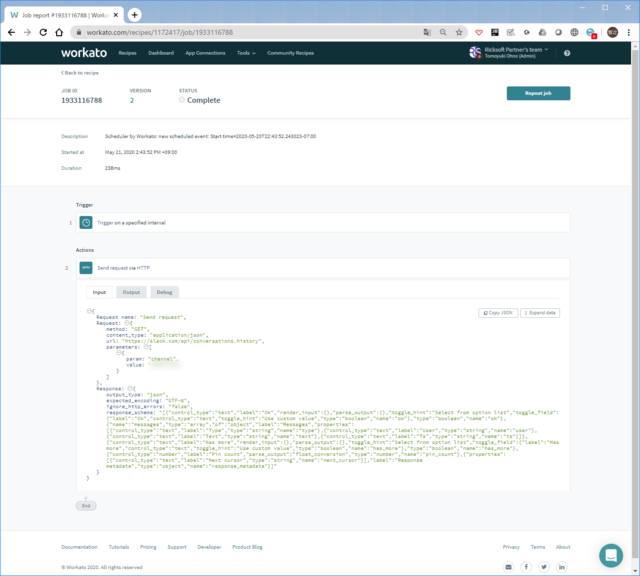Collapse the root JSON object

tap(89, 311)
